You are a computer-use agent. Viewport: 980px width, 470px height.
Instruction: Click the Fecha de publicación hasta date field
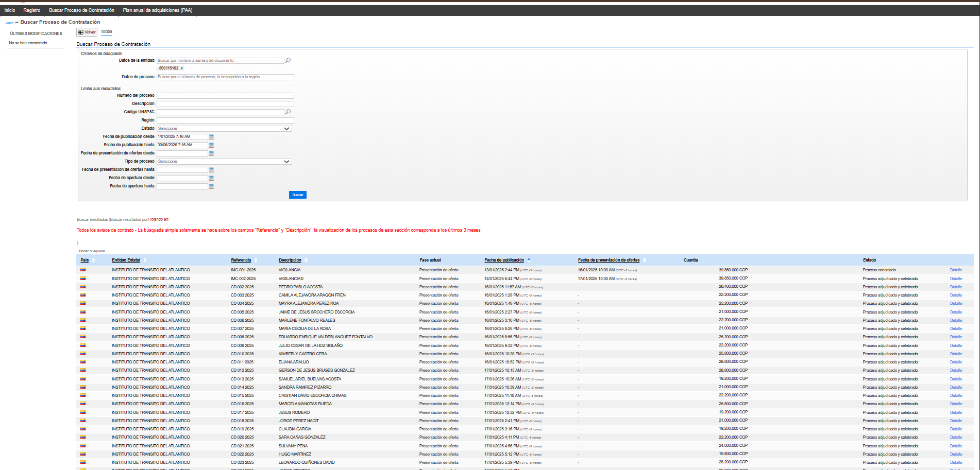point(182,145)
